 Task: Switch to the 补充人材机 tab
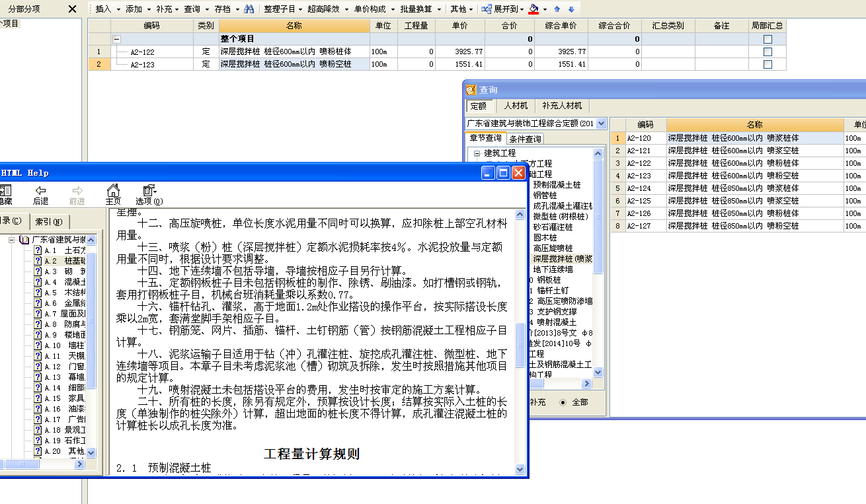[x=561, y=106]
